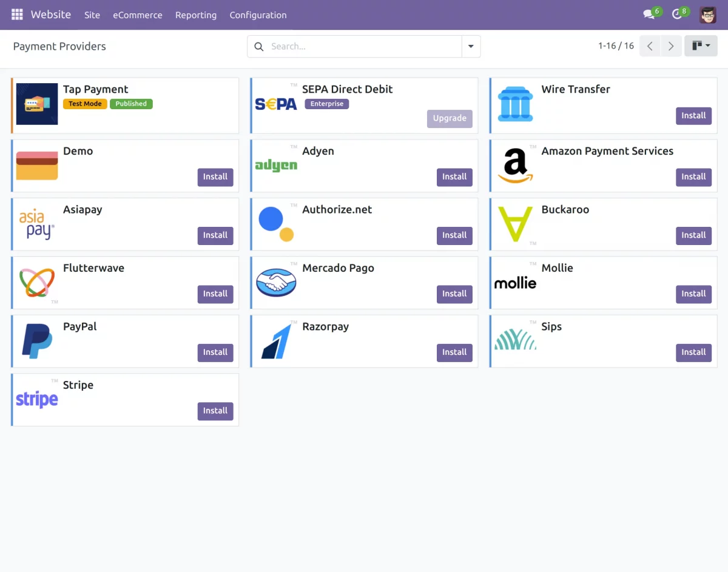Install the Asiapay provider

(x=215, y=235)
